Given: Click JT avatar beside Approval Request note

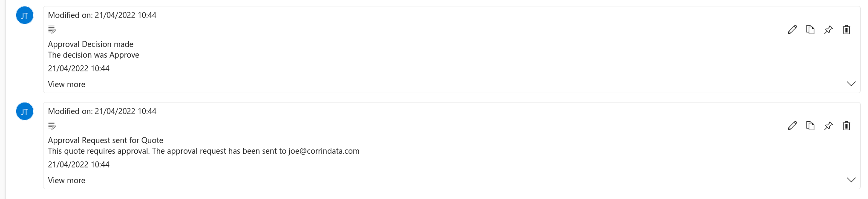Looking at the screenshot, I should point(25,112).
